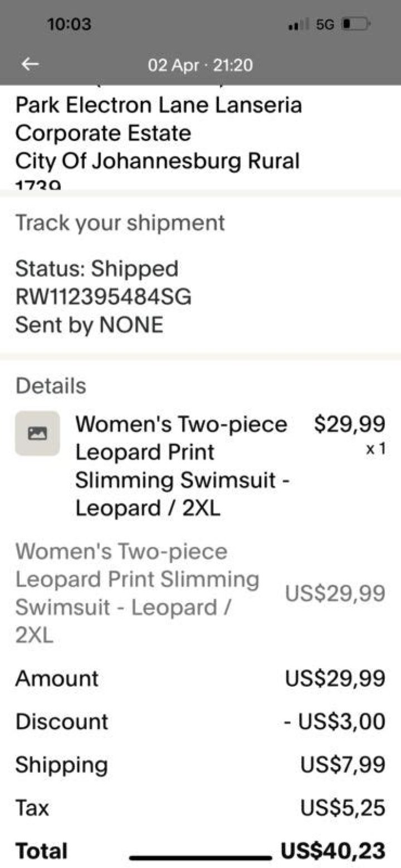Screen dimensions: 401x868
Task: Open the Leopard Print Swimsuit product title
Action: point(182,465)
